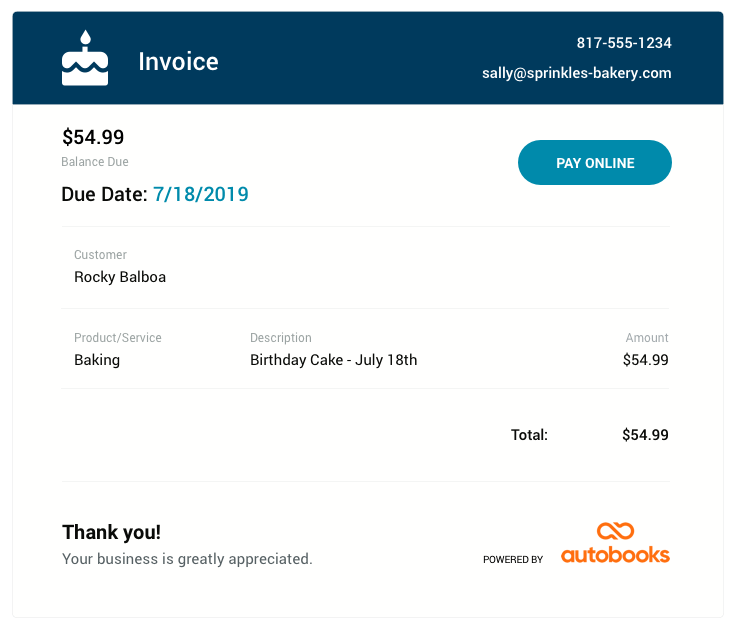Click the Birthday Cake - July 18th description
736x630 pixels.
(333, 360)
